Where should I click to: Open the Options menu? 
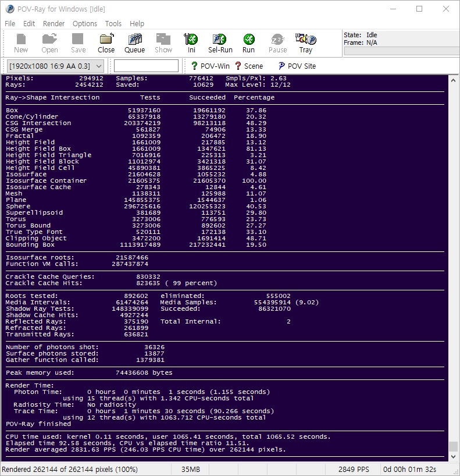coord(85,24)
